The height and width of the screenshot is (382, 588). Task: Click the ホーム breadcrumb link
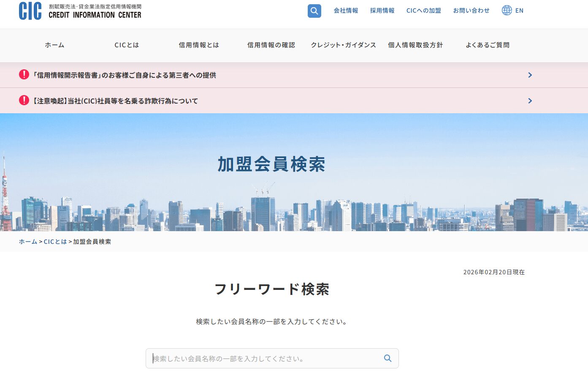point(28,242)
